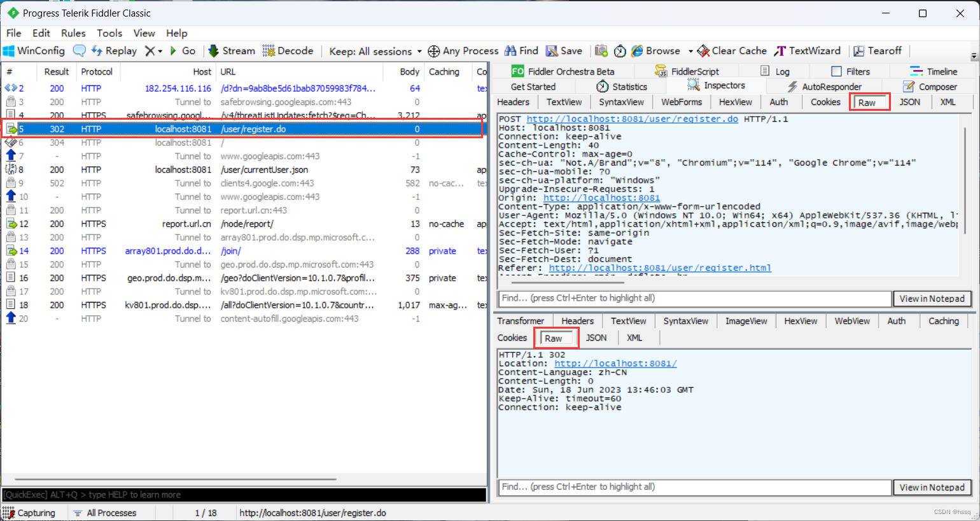Open the Filters tab

pos(850,71)
